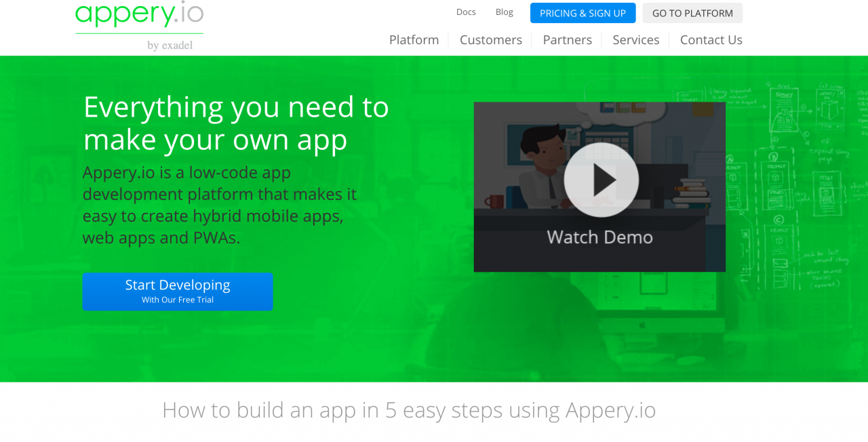Open the Blog link

pos(505,12)
